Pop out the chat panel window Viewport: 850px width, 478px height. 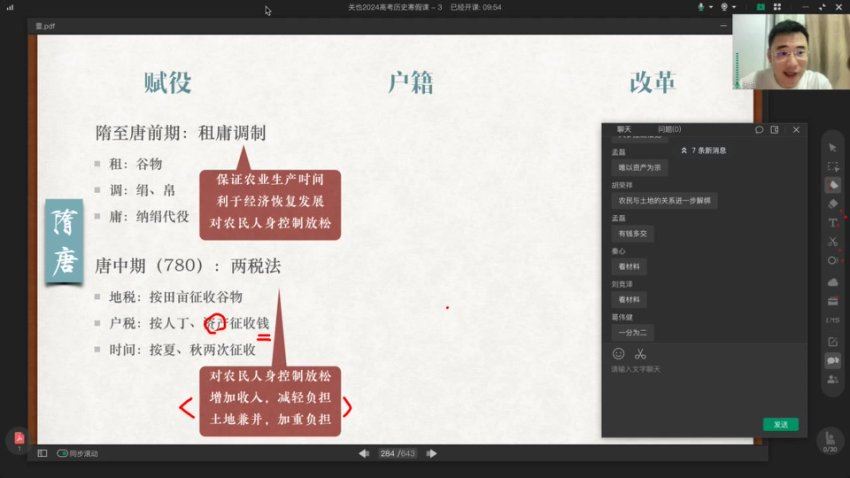774,129
